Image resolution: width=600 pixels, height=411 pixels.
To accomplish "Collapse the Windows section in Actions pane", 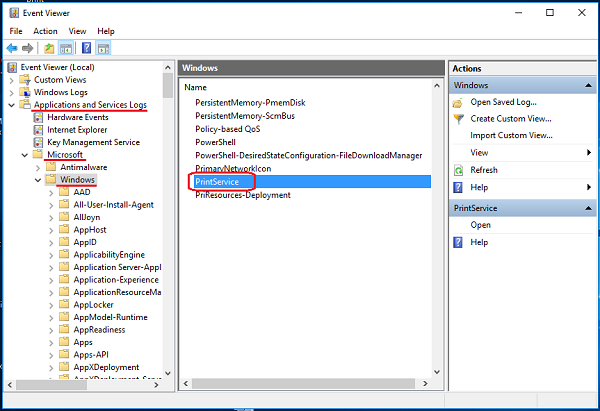I will (589, 85).
